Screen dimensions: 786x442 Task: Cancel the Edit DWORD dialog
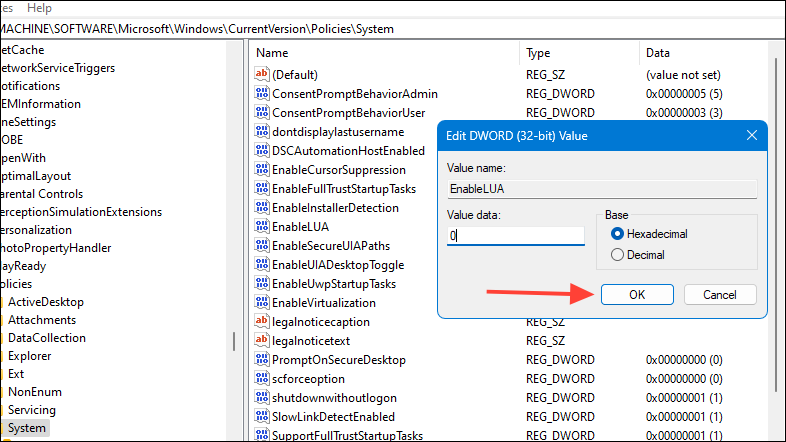tap(720, 295)
